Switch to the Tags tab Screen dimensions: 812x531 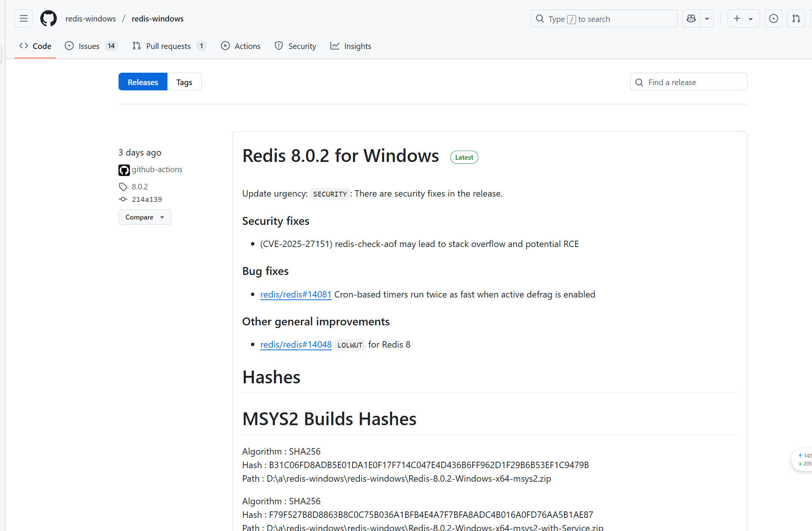pos(184,82)
